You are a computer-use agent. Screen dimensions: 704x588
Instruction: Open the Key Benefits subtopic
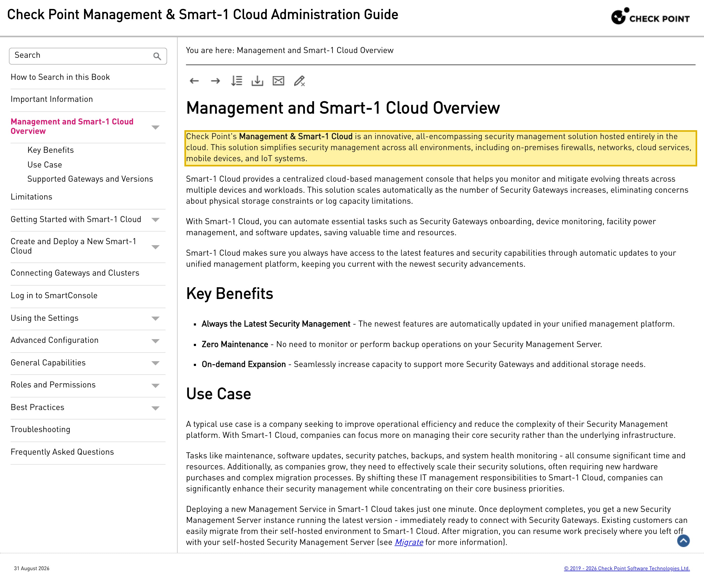[51, 150]
